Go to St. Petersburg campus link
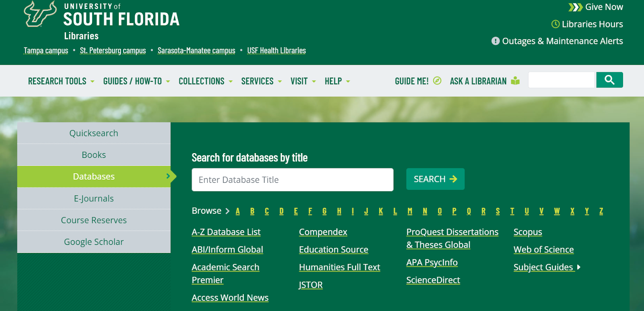The width and height of the screenshot is (644, 311). click(113, 50)
